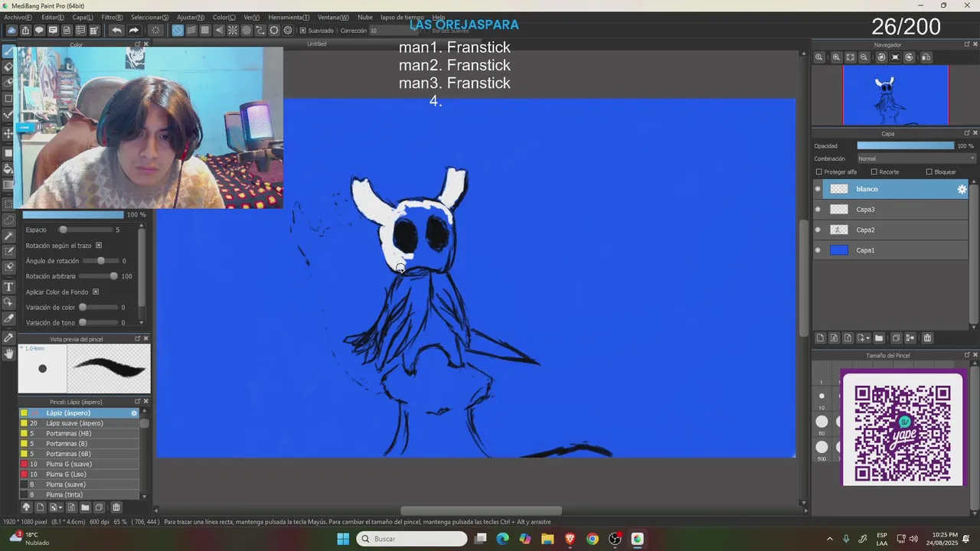
Task: Enable curve snap guide
Action: point(260,31)
